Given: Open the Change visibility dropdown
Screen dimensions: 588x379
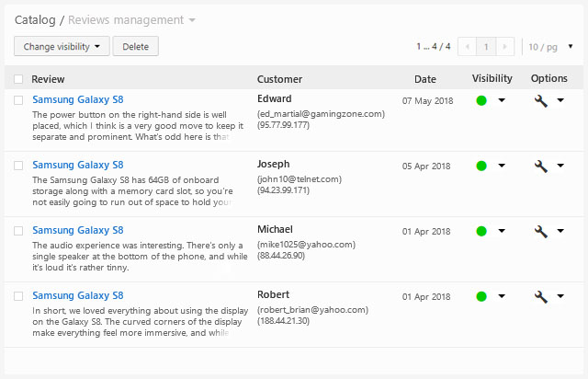Looking at the screenshot, I should (x=62, y=46).
